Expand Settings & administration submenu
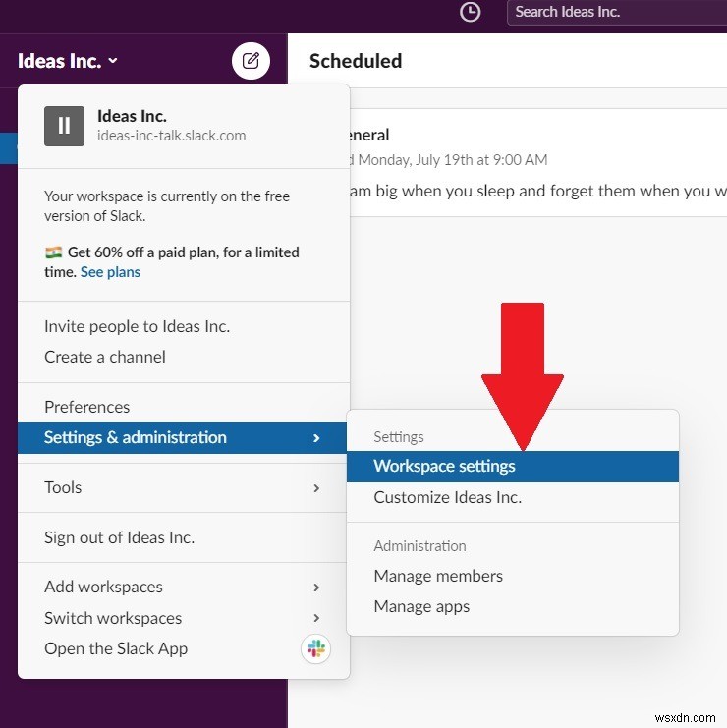 pyautogui.click(x=182, y=438)
